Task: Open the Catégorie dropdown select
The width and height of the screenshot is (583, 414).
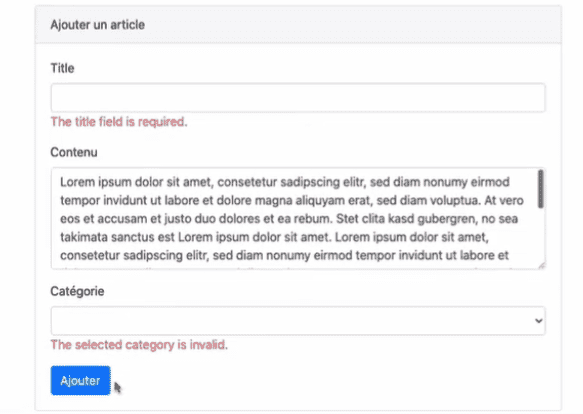Action: pos(298,321)
